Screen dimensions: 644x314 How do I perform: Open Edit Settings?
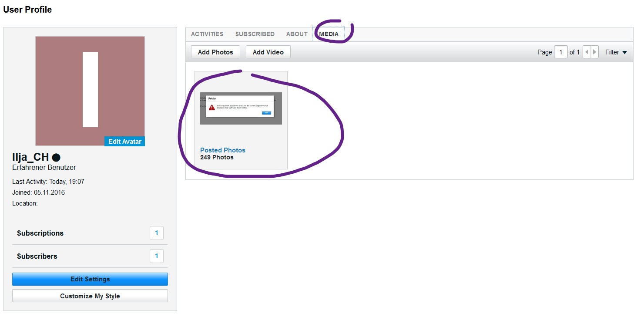90,279
